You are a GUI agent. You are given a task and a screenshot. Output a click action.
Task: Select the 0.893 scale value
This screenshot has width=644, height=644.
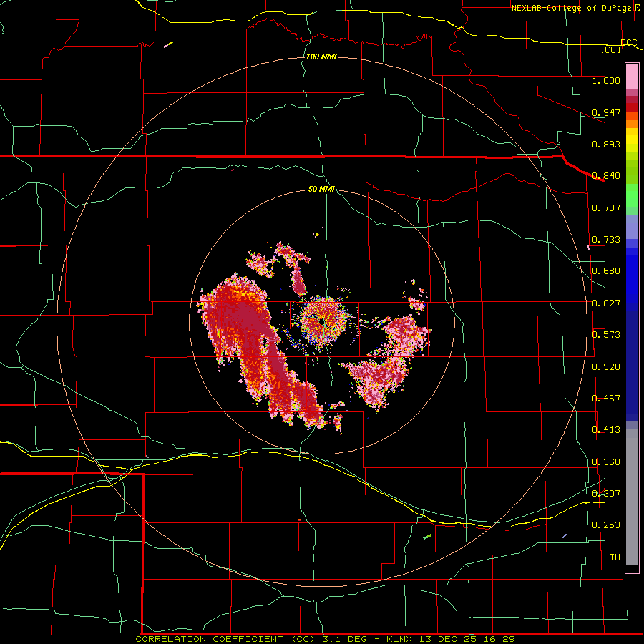tap(606, 144)
